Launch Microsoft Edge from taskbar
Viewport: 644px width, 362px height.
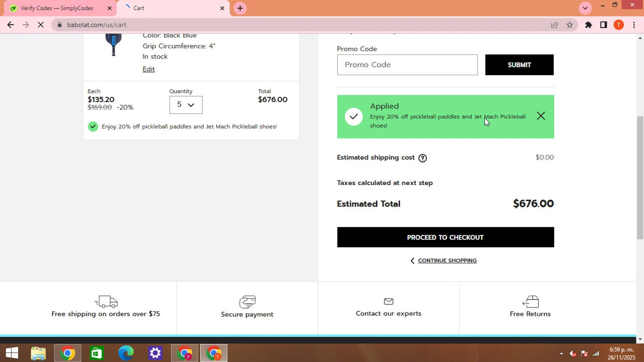126,353
